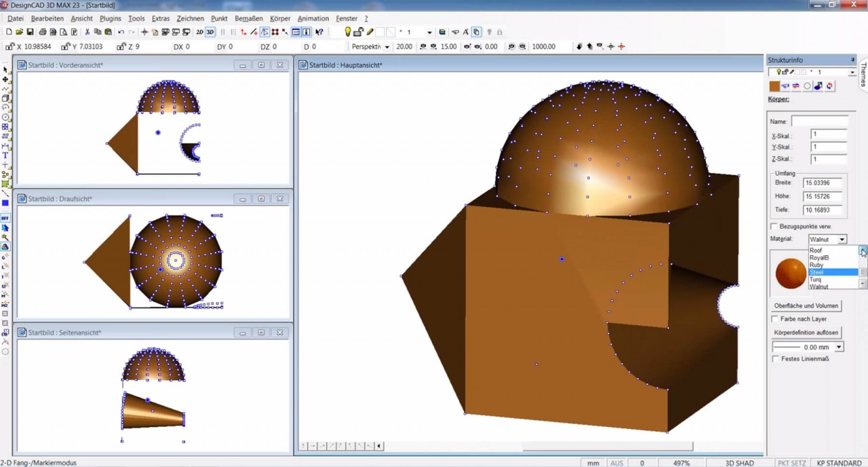
Task: Open the Zeichnen menu
Action: (191, 18)
